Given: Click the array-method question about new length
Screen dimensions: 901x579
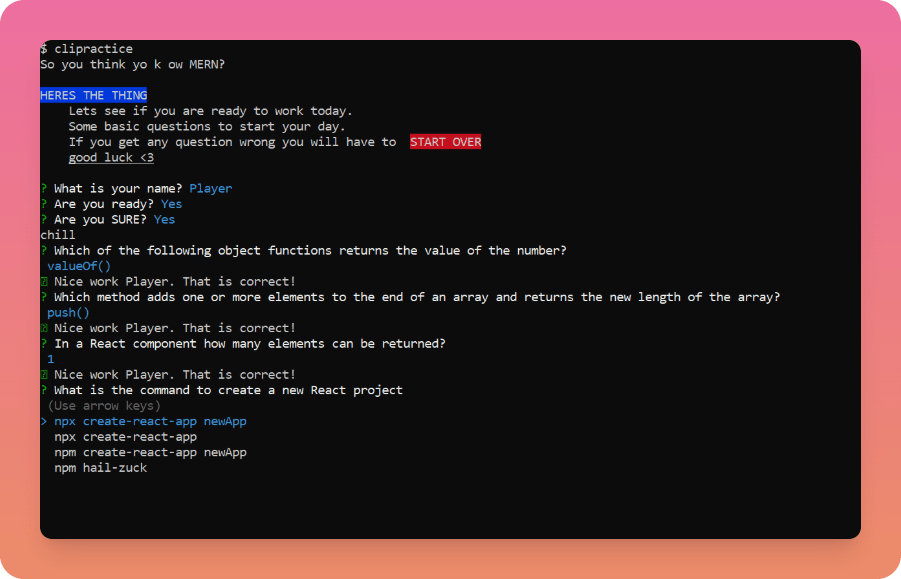Looking at the screenshot, I should tap(417, 297).
